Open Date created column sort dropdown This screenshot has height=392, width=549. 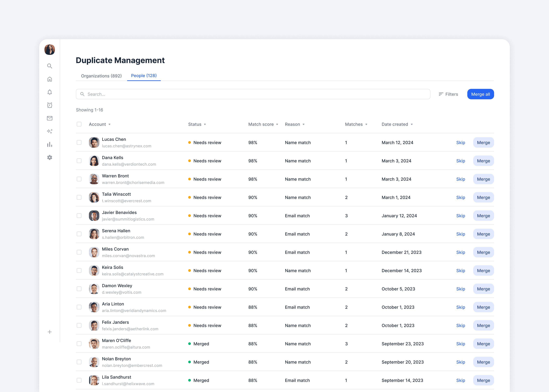click(412, 124)
